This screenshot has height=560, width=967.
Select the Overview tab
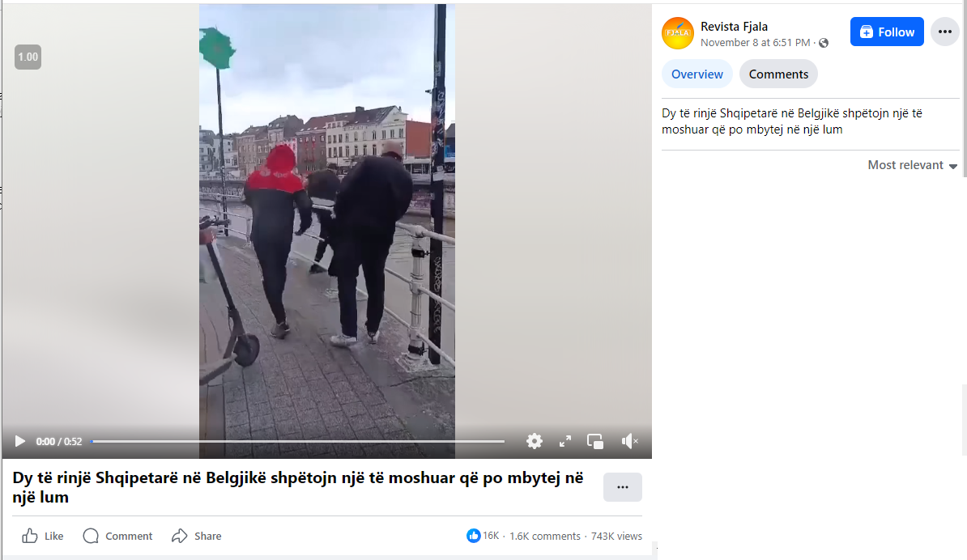tap(696, 74)
